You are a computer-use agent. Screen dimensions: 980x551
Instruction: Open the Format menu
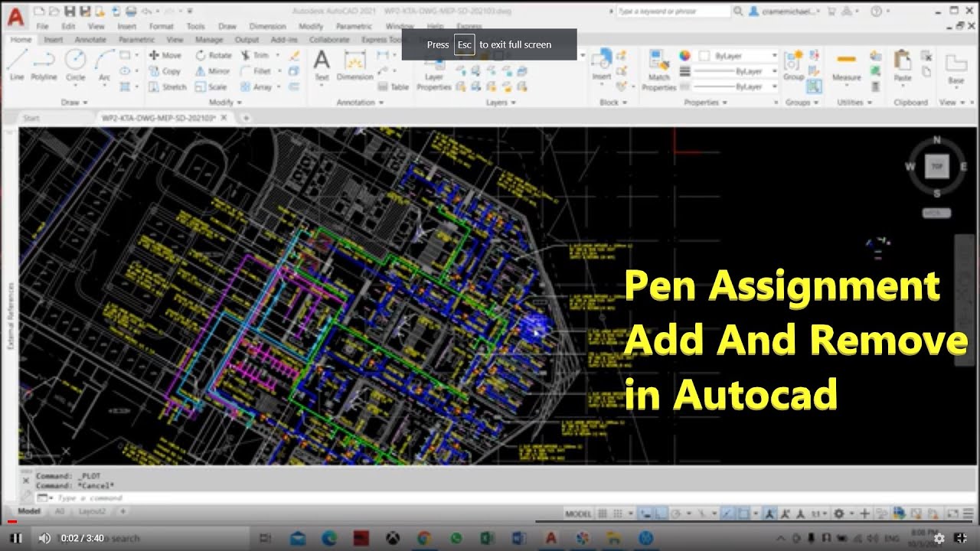pyautogui.click(x=161, y=26)
